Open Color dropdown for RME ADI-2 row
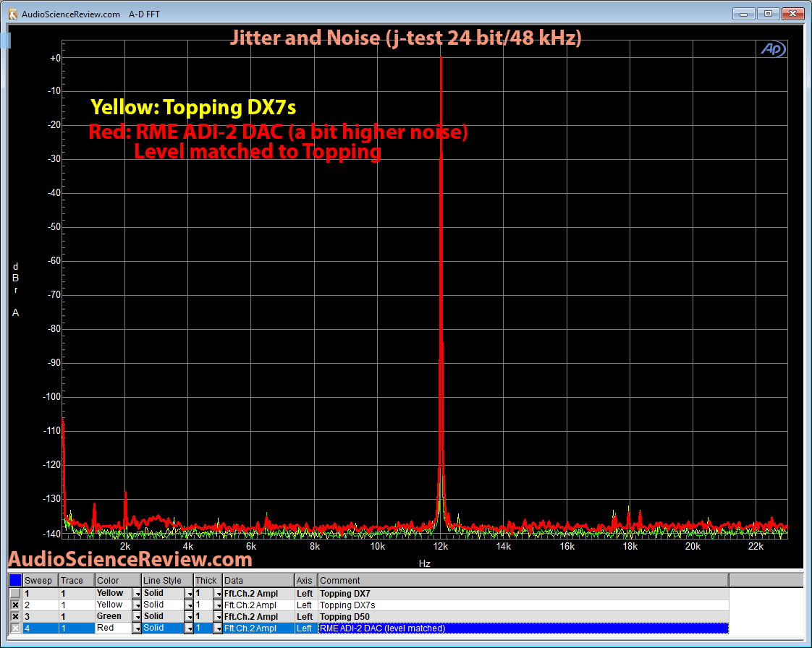This screenshot has width=812, height=648. click(137, 628)
